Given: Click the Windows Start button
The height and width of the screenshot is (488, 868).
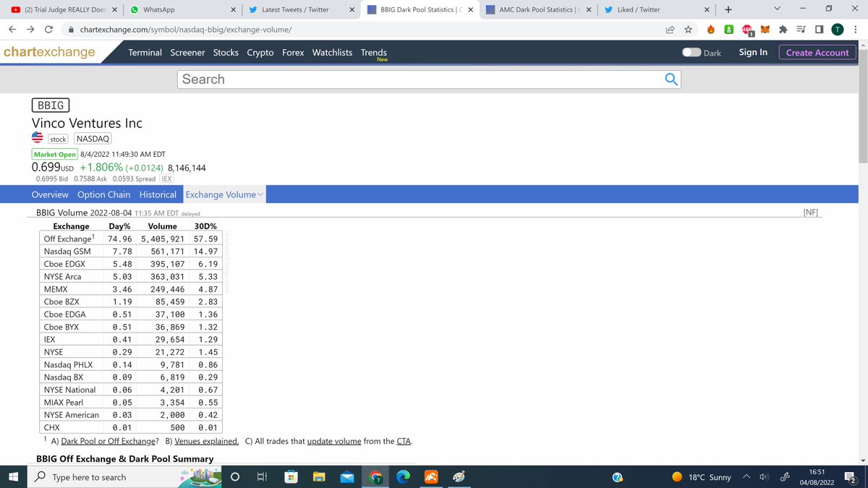Looking at the screenshot, I should [x=13, y=477].
